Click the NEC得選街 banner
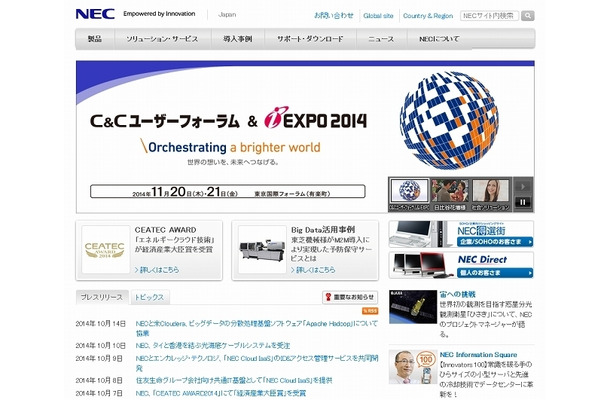This screenshot has width=610, height=400. pos(461,234)
